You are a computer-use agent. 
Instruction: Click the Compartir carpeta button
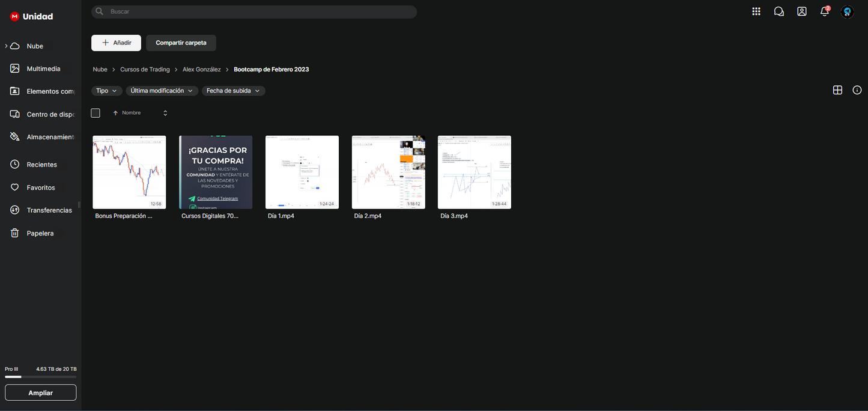(x=181, y=43)
